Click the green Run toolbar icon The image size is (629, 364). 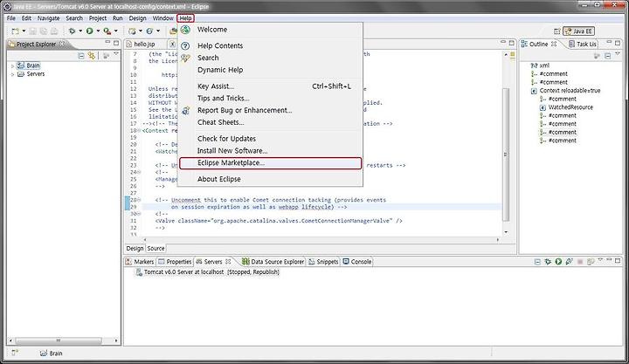[89, 31]
